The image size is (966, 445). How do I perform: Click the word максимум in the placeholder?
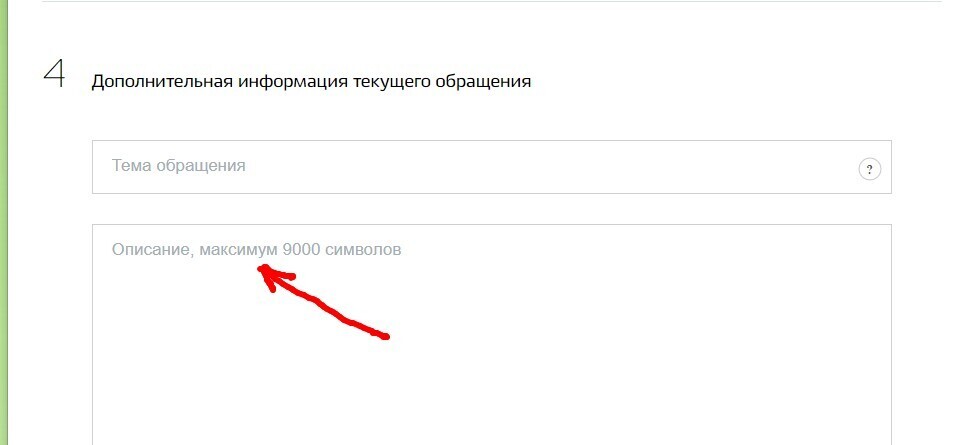coord(238,250)
